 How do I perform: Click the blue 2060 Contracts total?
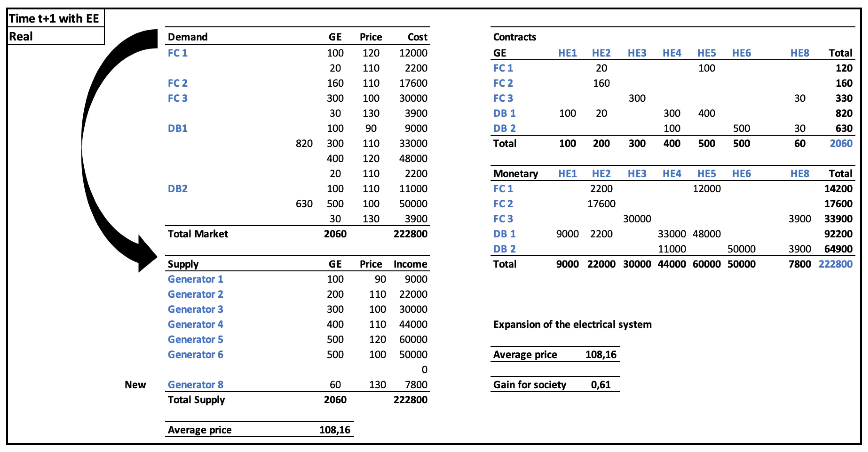pyautogui.click(x=841, y=143)
